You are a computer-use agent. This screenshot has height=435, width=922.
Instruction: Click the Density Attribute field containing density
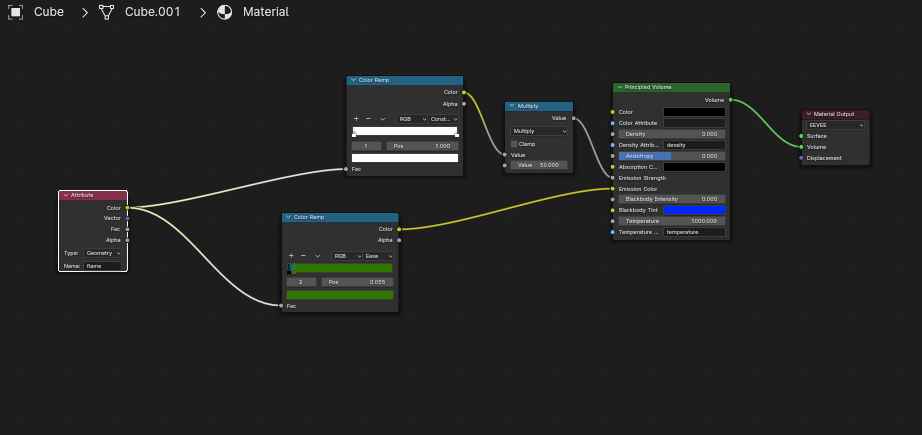coord(694,145)
